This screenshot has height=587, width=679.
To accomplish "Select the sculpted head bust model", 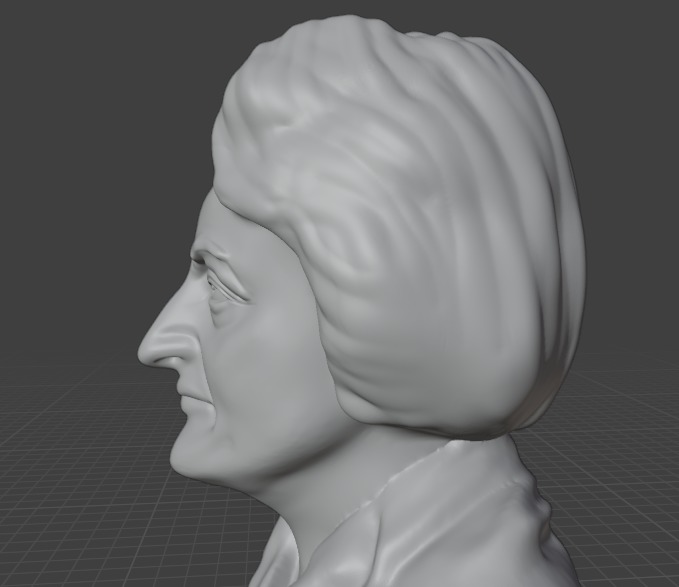I will (x=362, y=301).
